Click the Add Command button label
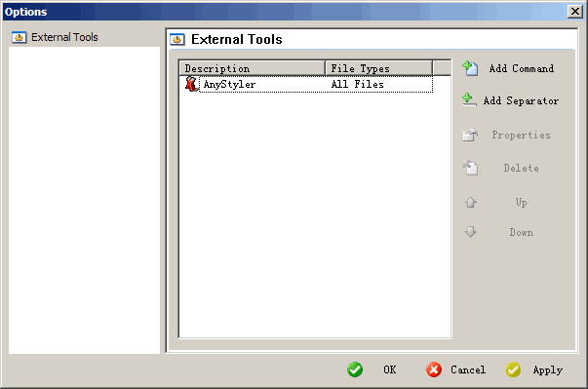This screenshot has width=588, height=389. pyautogui.click(x=522, y=68)
